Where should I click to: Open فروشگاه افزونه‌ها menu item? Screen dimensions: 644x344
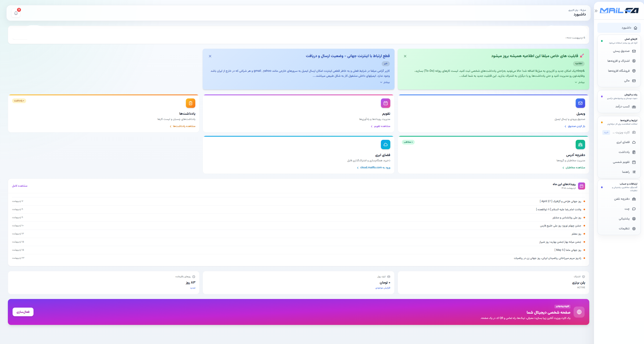click(x=619, y=71)
